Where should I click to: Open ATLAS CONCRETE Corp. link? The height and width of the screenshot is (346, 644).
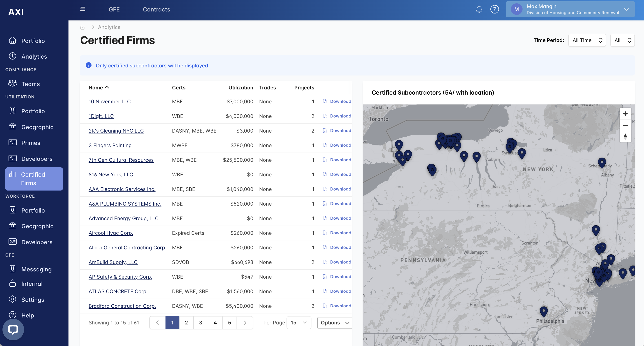pos(118,291)
